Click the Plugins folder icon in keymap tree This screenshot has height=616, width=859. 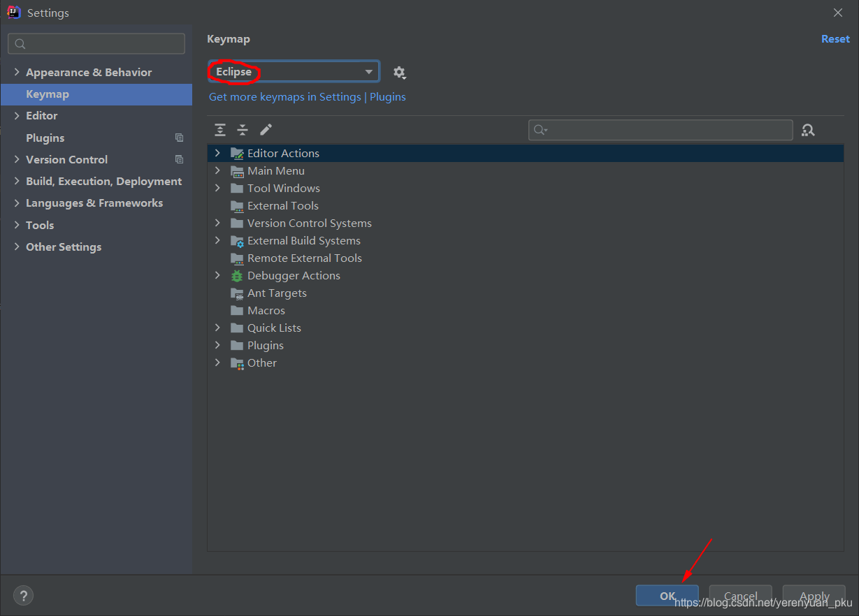point(237,346)
